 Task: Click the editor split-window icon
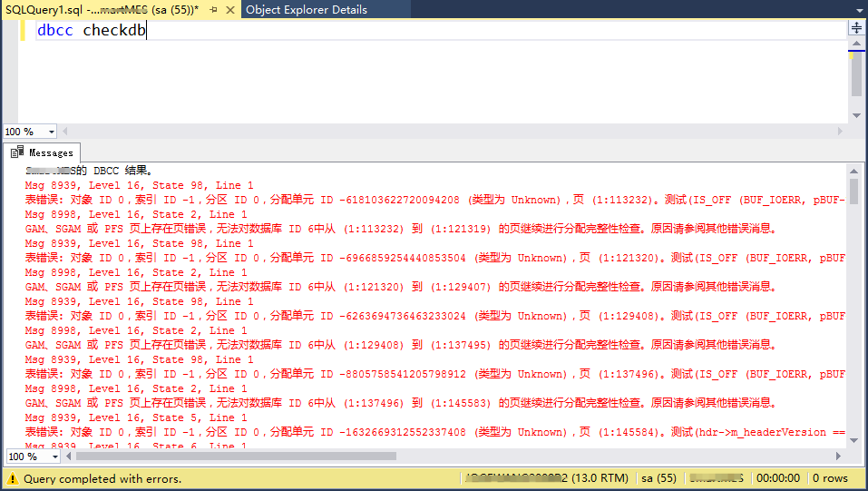(856, 28)
